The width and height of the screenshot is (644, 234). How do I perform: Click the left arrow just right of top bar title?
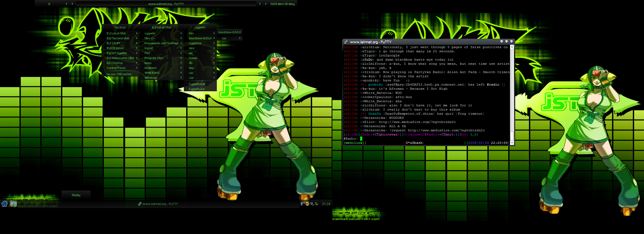[260, 4]
